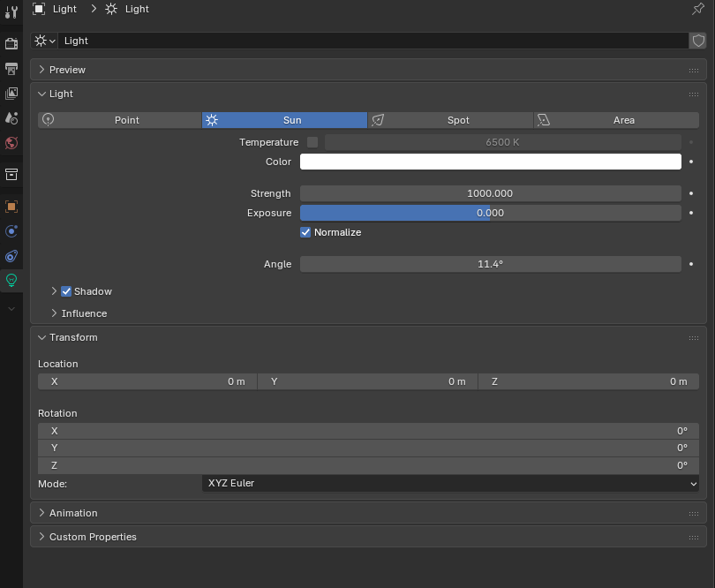The width and height of the screenshot is (715, 588).
Task: Toggle the pin icon in the header
Action: [x=697, y=9]
